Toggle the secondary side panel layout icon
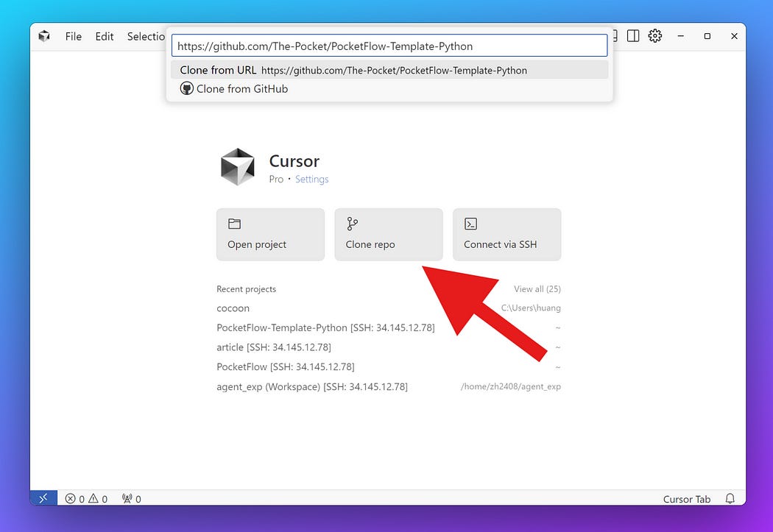 633,36
